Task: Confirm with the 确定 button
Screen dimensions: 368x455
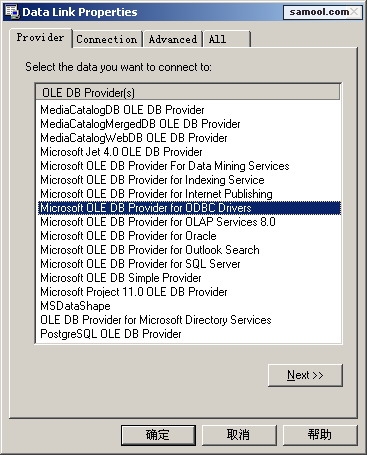Action: [158, 435]
